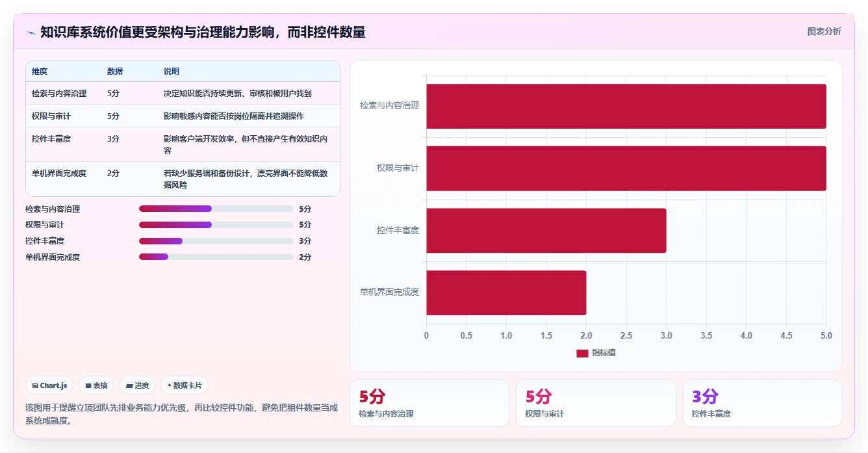Click the 表格 tag chip
Viewport: 868px width, 453px height.
click(x=96, y=385)
